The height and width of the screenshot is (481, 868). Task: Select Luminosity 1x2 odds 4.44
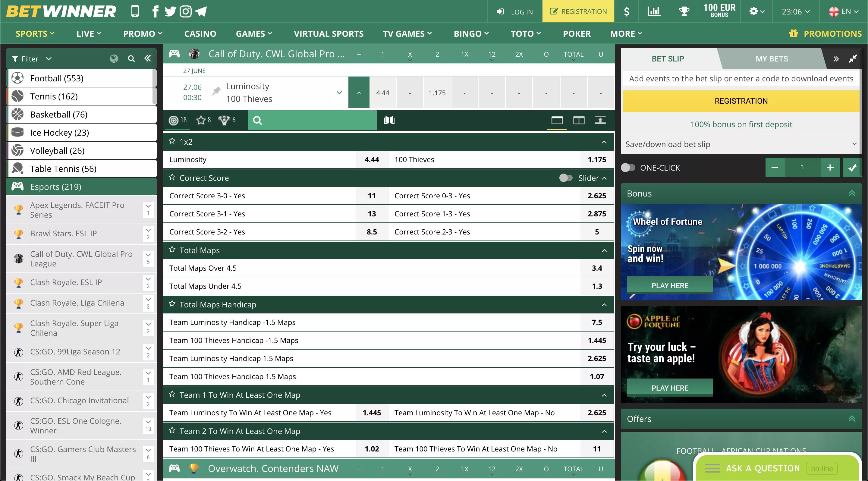coord(372,160)
